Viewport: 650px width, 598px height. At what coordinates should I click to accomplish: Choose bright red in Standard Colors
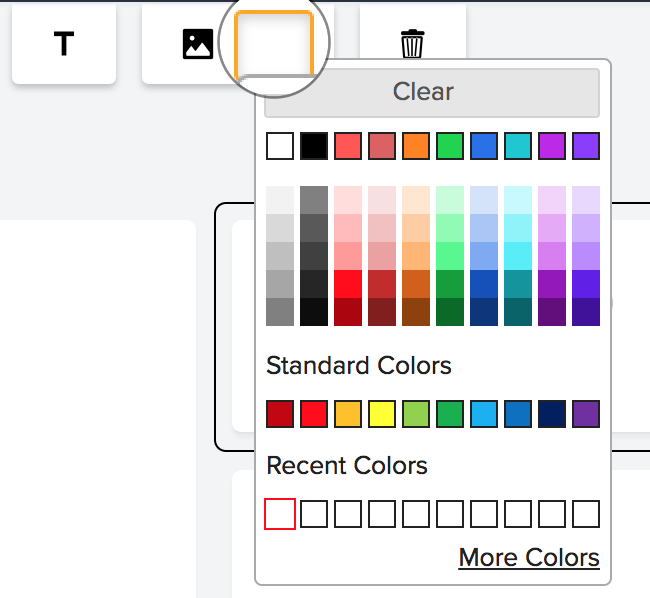tap(314, 414)
